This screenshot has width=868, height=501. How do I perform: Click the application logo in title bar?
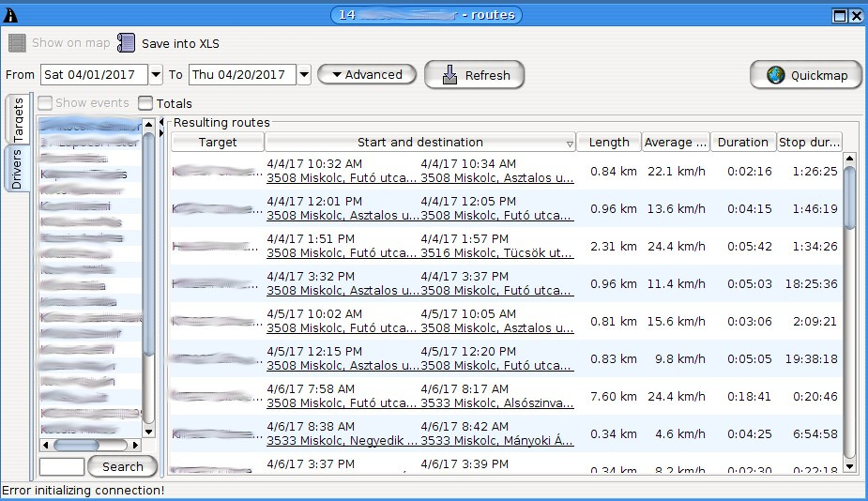pos(10,15)
